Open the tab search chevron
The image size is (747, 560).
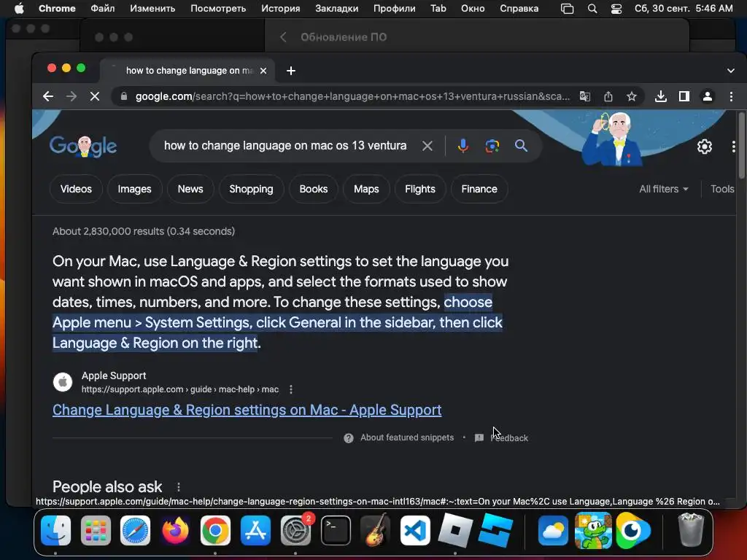tap(731, 71)
